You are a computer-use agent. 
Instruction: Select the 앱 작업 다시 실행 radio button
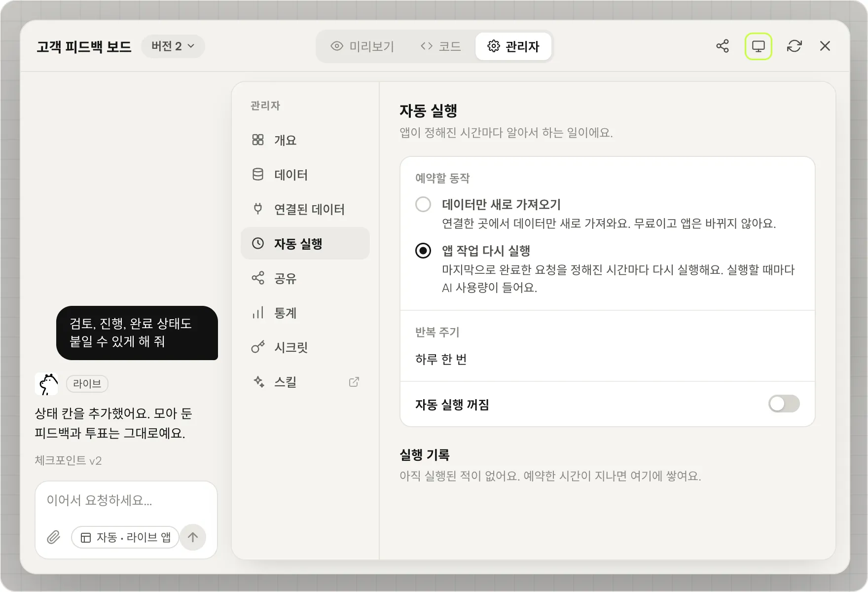(x=423, y=251)
